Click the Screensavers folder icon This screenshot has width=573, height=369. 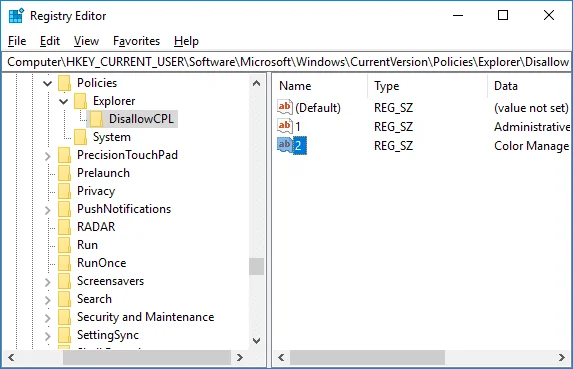pos(65,281)
